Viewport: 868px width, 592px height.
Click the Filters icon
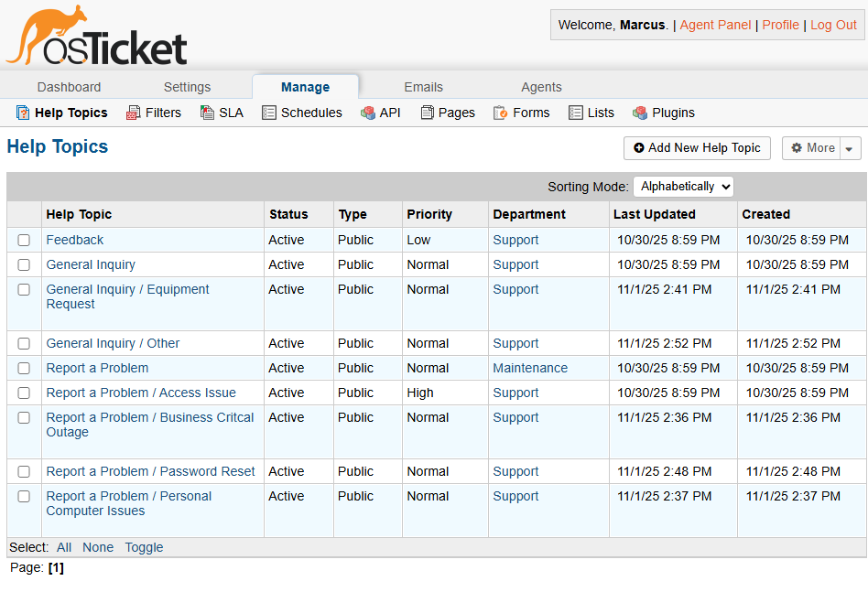pyautogui.click(x=134, y=113)
